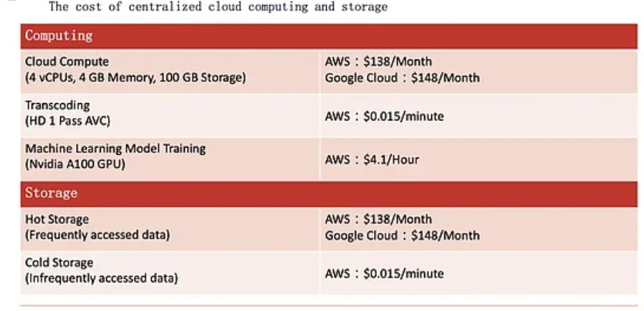Click the 4 vCPUs specification text

click(135, 77)
